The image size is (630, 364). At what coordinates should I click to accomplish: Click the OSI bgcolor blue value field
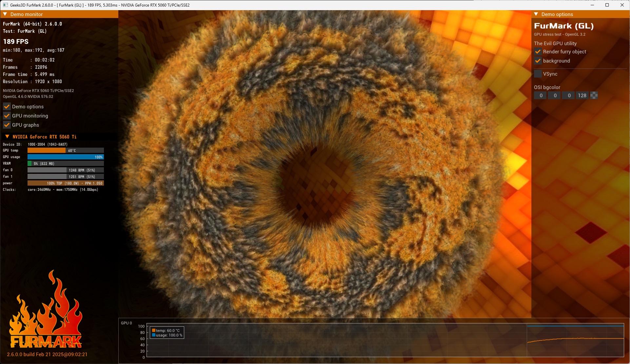(569, 95)
